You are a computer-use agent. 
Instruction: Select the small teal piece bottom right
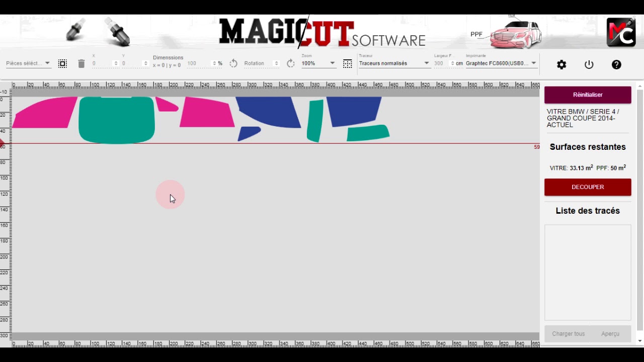click(x=368, y=133)
